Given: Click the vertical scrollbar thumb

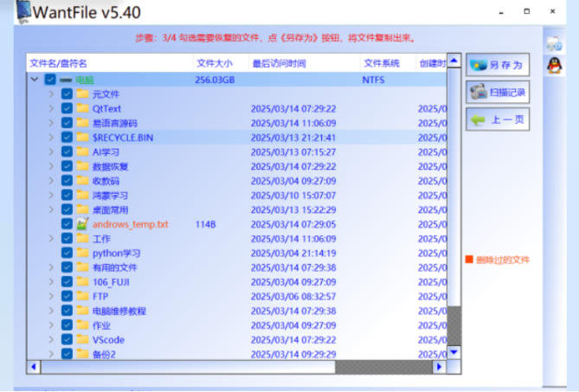Looking at the screenshot, I should (x=454, y=186).
